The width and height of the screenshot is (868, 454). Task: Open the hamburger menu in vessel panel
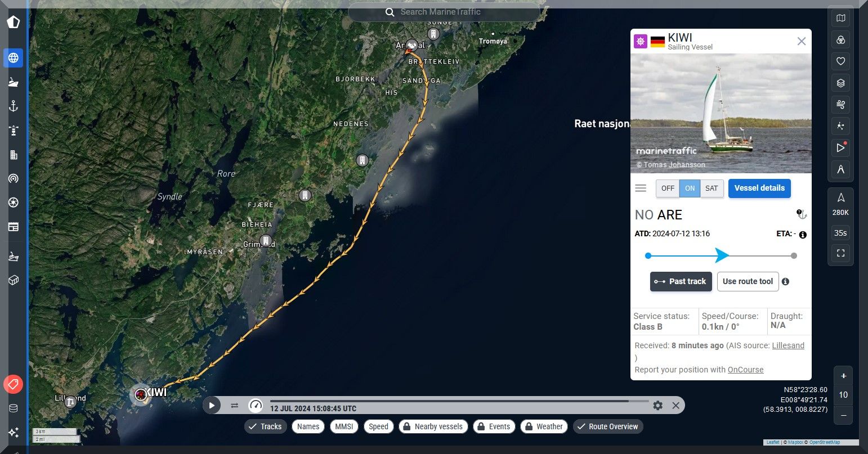pos(641,188)
